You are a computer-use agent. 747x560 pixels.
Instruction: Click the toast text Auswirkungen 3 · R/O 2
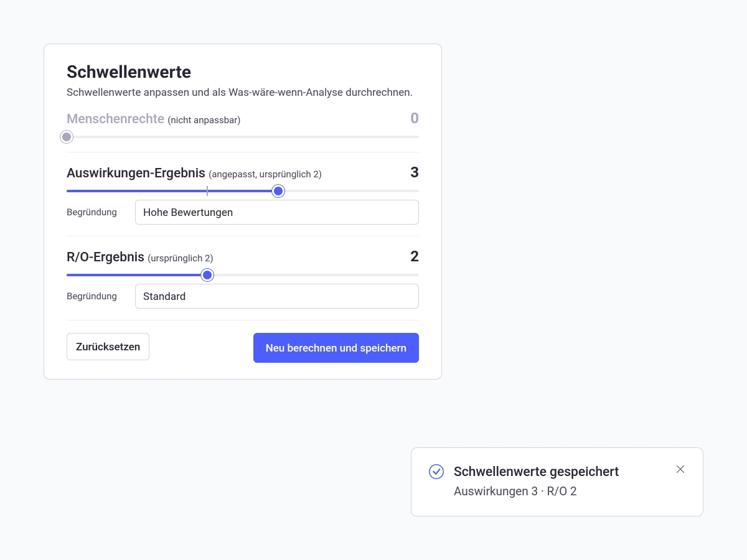(515, 492)
